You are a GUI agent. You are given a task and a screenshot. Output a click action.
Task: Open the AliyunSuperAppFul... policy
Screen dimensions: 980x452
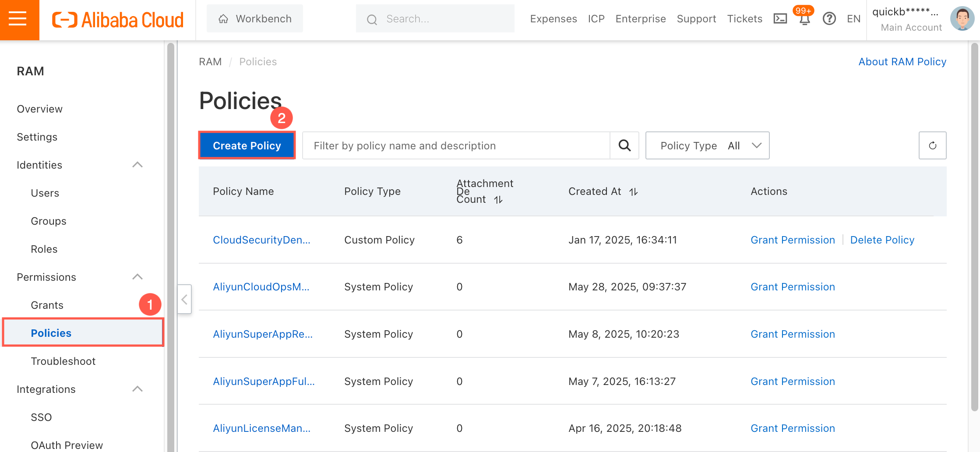(264, 381)
